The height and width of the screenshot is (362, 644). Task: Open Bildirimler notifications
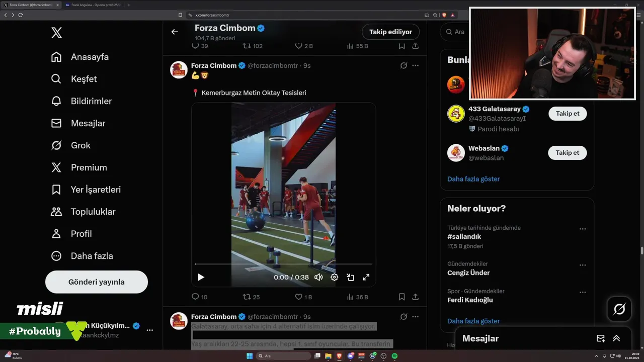(x=82, y=101)
